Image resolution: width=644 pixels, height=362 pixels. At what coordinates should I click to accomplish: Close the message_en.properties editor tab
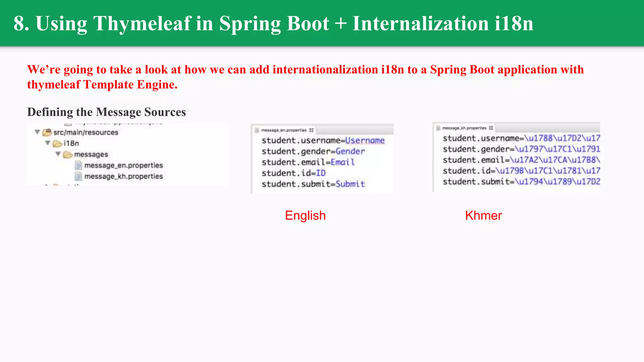click(311, 130)
